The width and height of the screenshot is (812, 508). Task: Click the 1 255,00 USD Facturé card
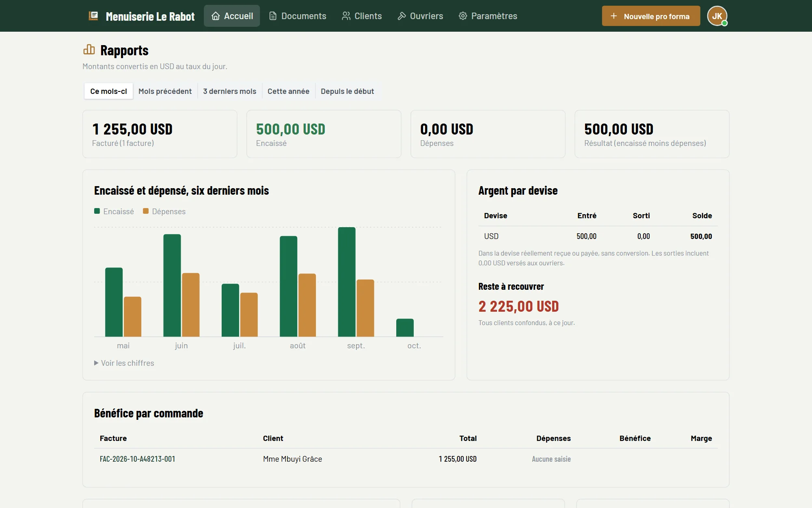pos(160,134)
